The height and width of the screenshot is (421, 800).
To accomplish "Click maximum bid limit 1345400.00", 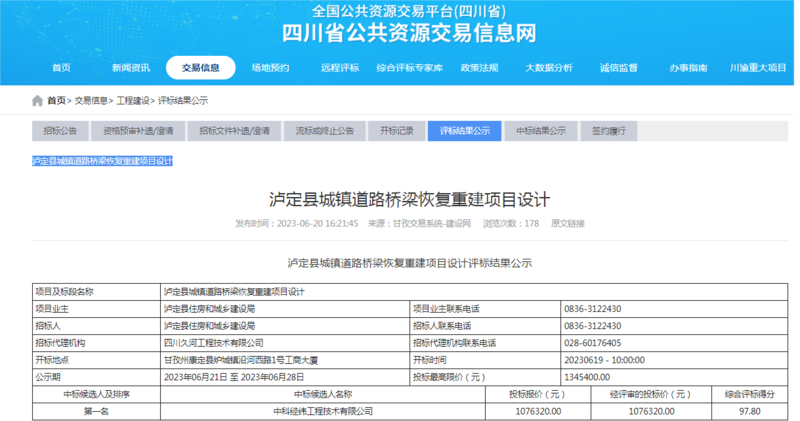I will click(587, 377).
